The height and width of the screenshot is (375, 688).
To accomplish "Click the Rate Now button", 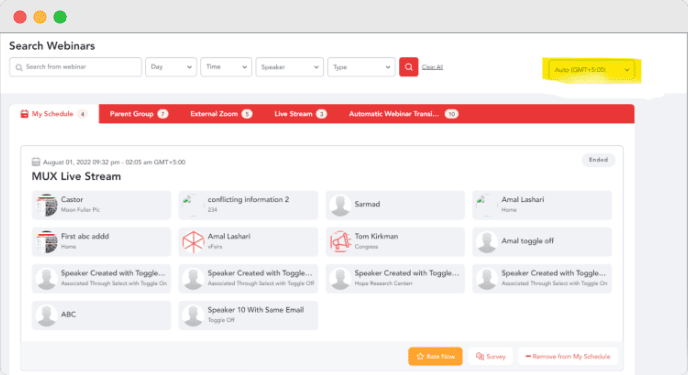I will coord(435,357).
